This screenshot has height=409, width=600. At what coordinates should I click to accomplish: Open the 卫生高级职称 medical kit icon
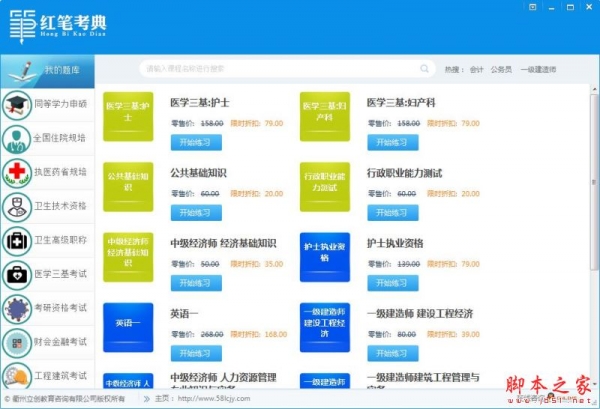click(x=17, y=241)
